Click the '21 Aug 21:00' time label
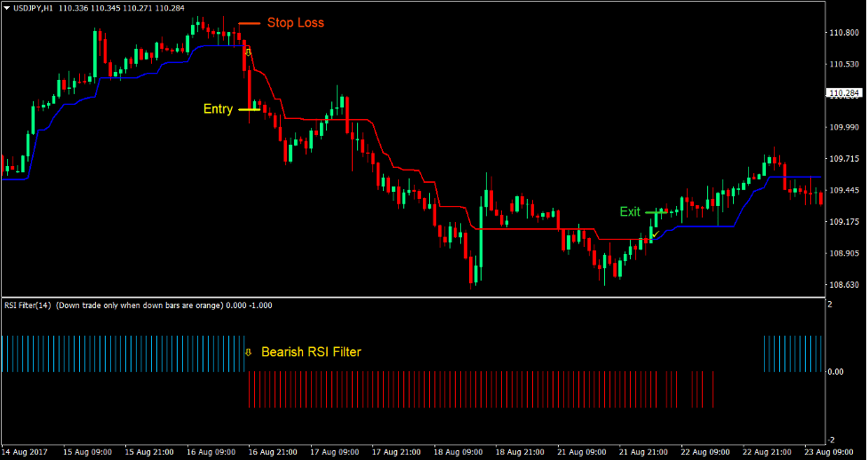 pyautogui.click(x=644, y=452)
